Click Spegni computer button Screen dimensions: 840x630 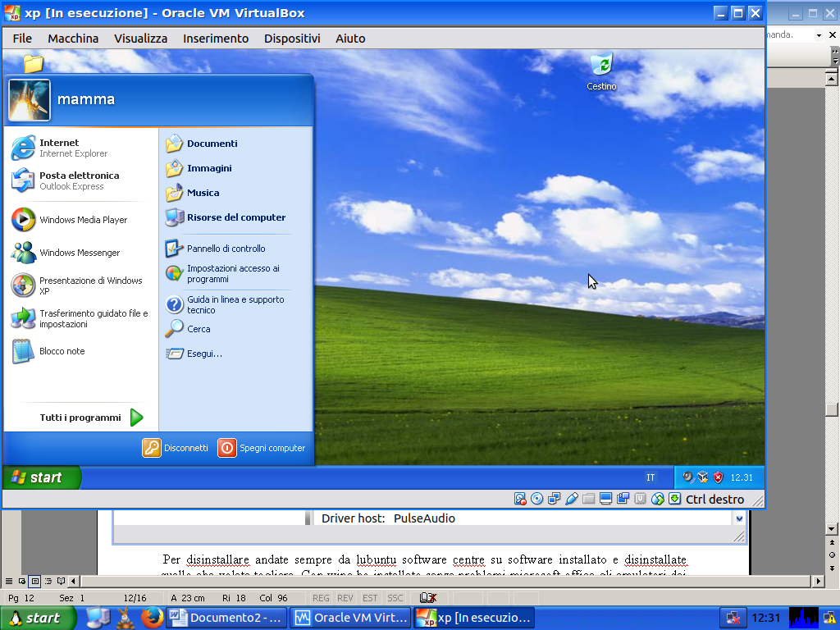262,448
